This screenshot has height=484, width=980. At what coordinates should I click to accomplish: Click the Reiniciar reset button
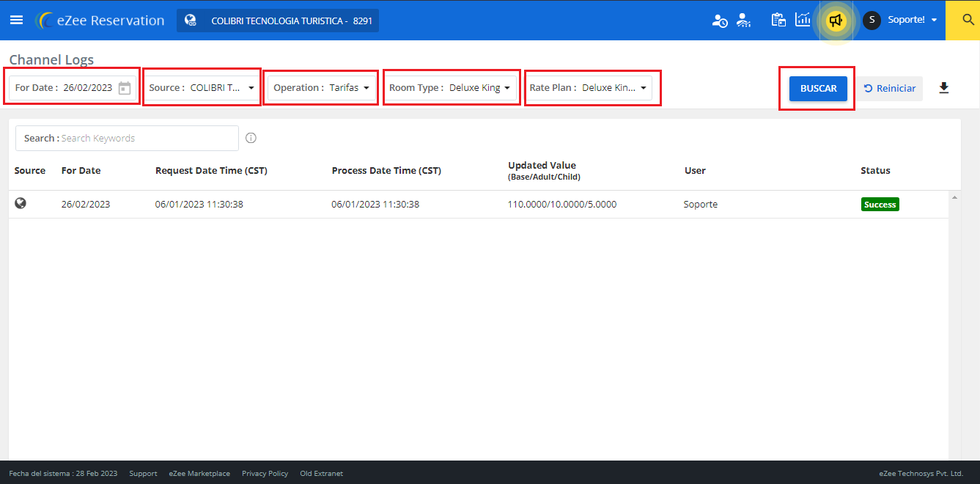click(x=890, y=88)
